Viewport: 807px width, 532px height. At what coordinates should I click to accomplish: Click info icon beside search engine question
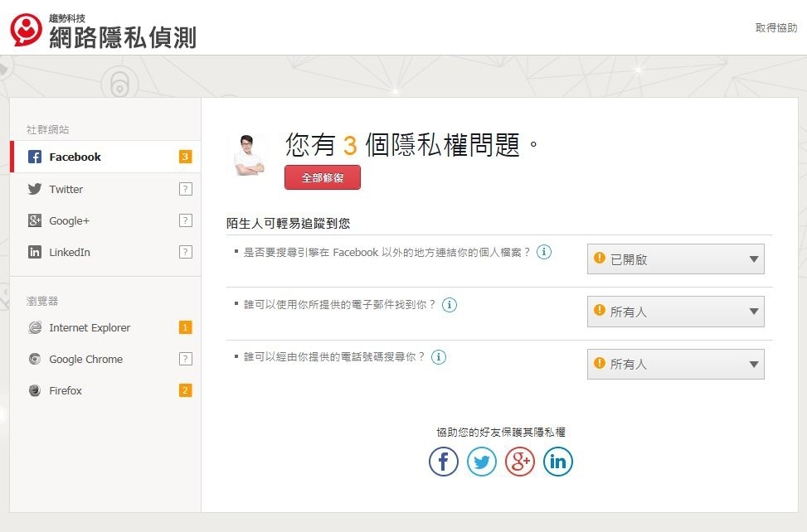[x=544, y=252]
